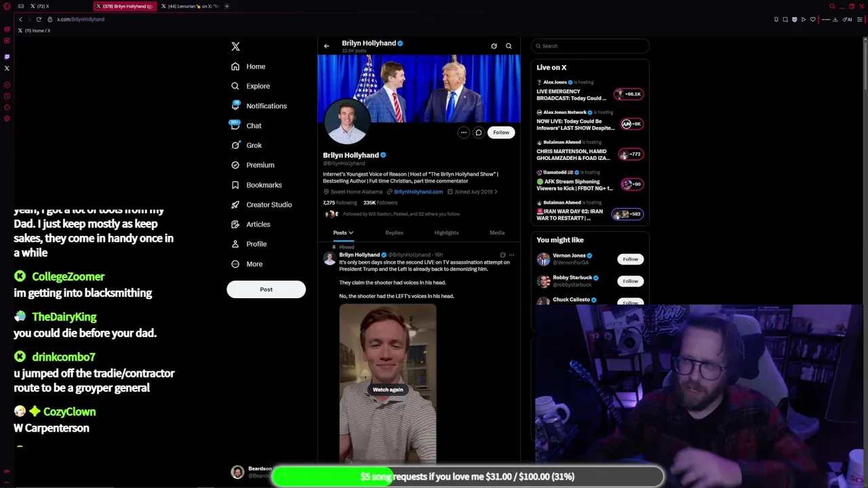Image resolution: width=868 pixels, height=488 pixels.
Task: Add page to bookmarks with heart icon
Action: click(x=812, y=19)
